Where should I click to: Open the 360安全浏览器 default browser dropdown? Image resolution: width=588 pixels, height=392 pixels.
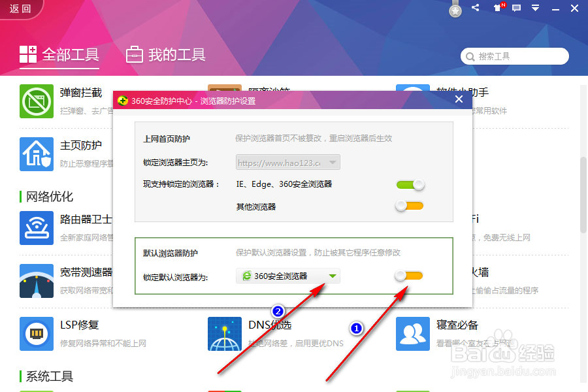(288, 276)
